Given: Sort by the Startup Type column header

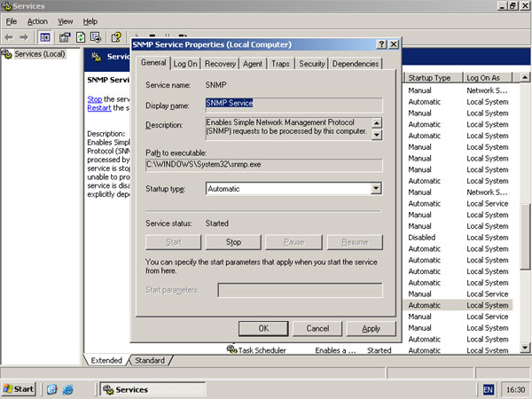Looking at the screenshot, I should click(434, 78).
